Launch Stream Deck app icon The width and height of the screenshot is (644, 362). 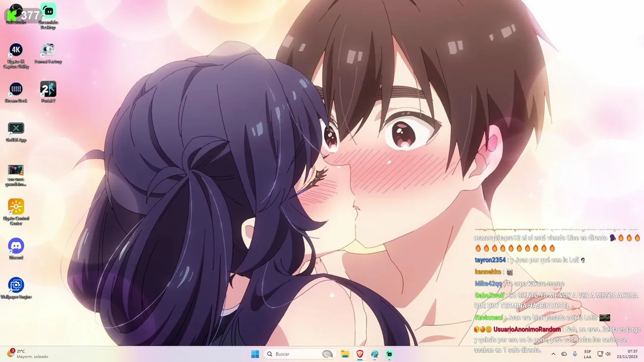pos(16,93)
